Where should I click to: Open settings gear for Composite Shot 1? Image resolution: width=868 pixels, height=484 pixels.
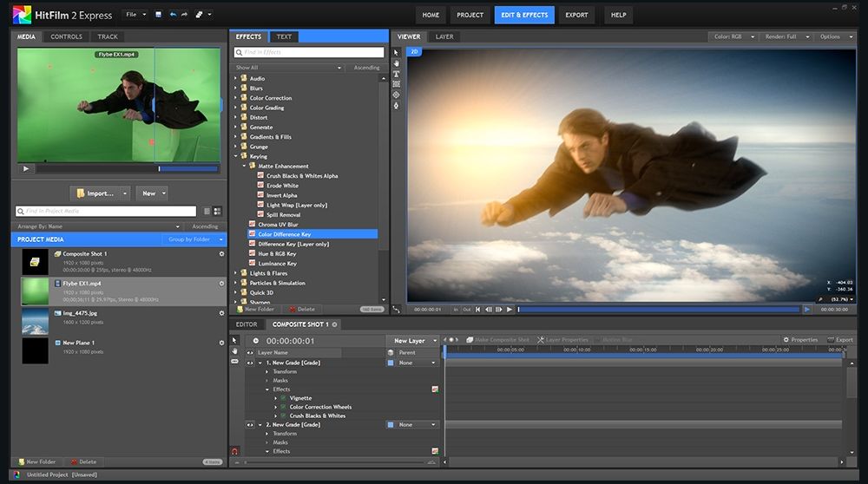[221, 254]
